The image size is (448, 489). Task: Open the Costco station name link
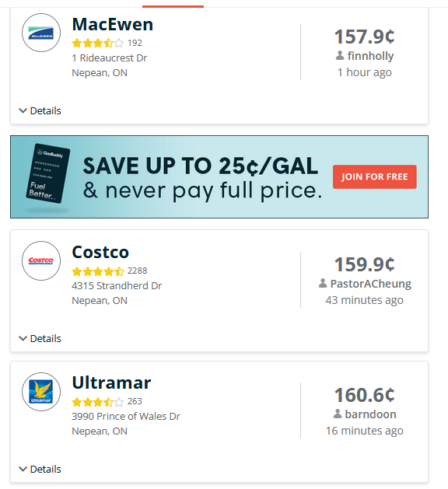coord(100,252)
